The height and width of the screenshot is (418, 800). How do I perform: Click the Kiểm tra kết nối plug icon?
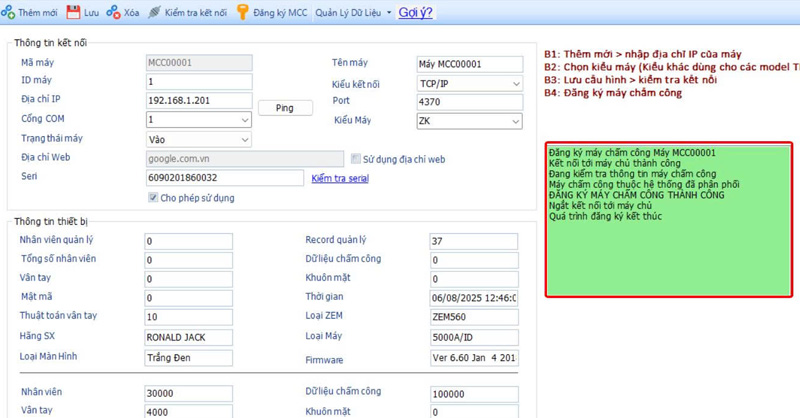[154, 12]
